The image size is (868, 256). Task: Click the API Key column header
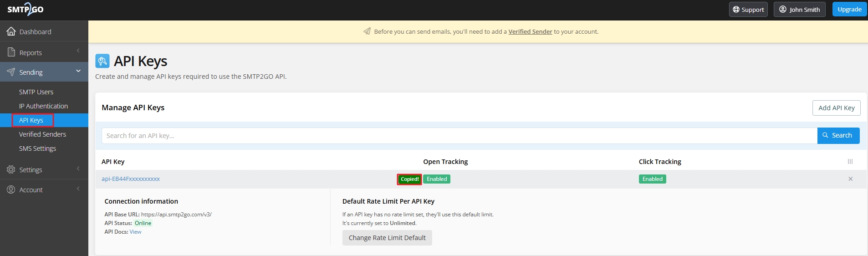tap(113, 162)
